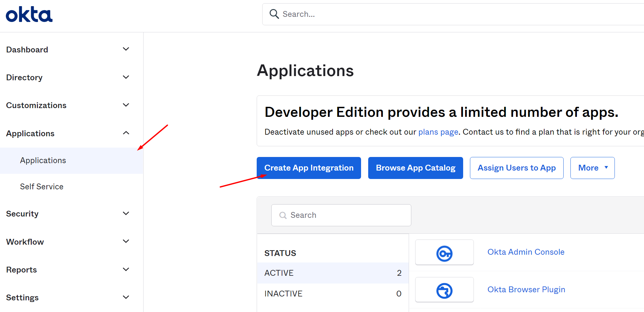This screenshot has width=644, height=312.
Task: Click the magnifier icon in top search bar
Action: coord(274,14)
